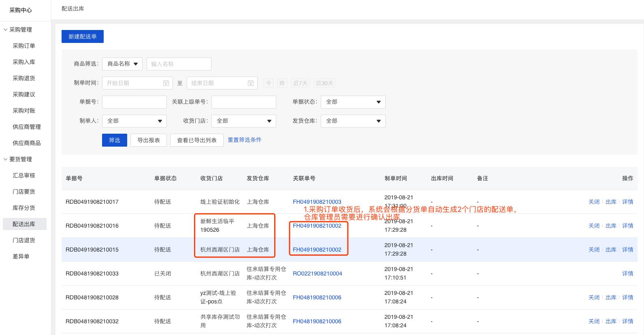The image size is (644, 335).
Task: Focus the 结束日期 date field
Action: point(222,83)
